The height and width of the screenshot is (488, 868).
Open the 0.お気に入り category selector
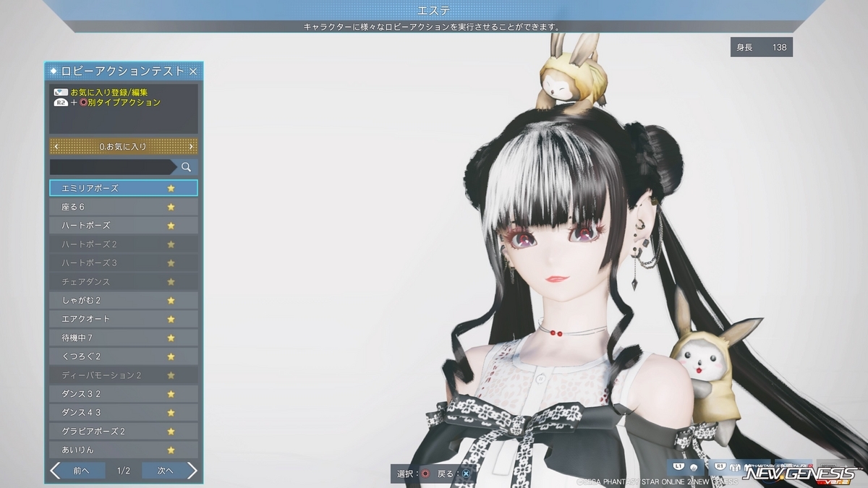[124, 147]
